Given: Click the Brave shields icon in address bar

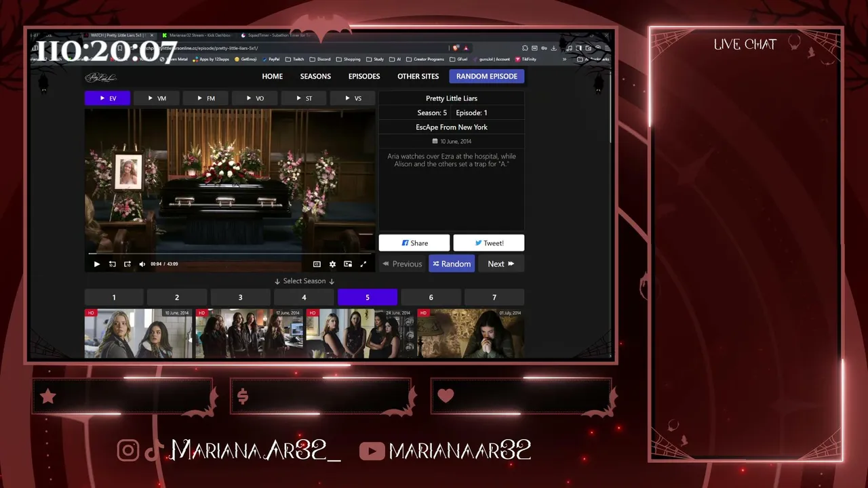Looking at the screenshot, I should click(456, 48).
